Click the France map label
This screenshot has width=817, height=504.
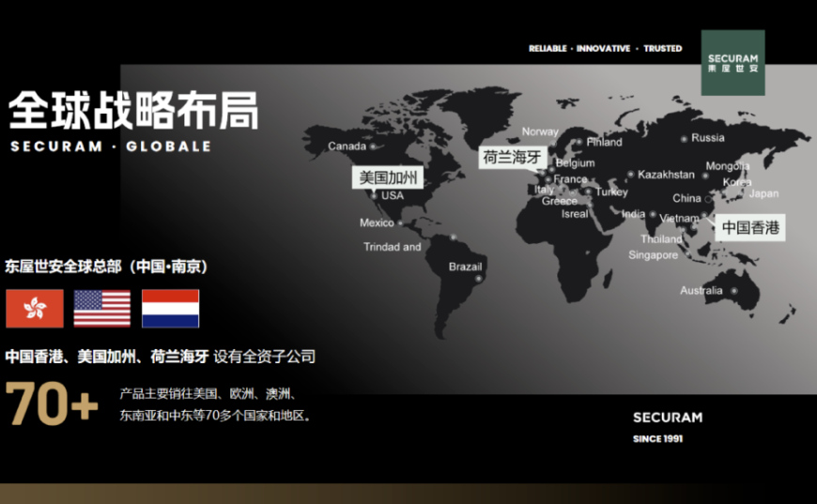(x=571, y=179)
